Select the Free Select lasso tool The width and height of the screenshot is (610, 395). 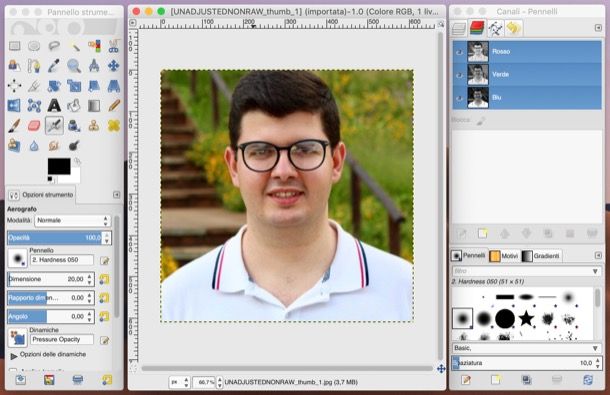click(x=54, y=46)
